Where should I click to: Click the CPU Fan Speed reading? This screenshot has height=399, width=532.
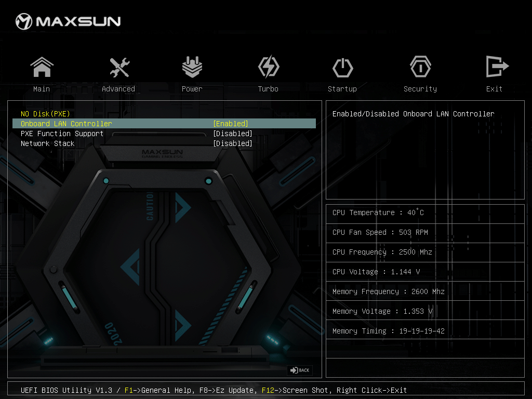click(x=380, y=232)
